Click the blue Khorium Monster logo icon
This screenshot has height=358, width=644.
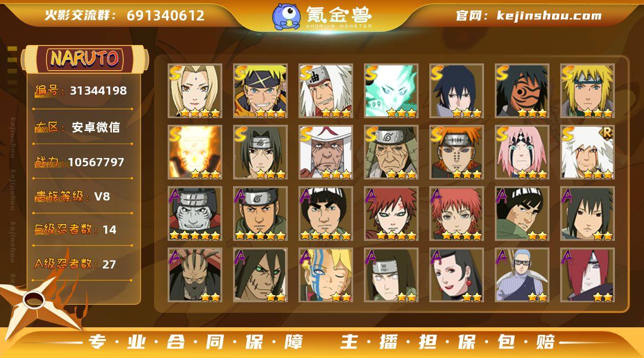(x=286, y=16)
